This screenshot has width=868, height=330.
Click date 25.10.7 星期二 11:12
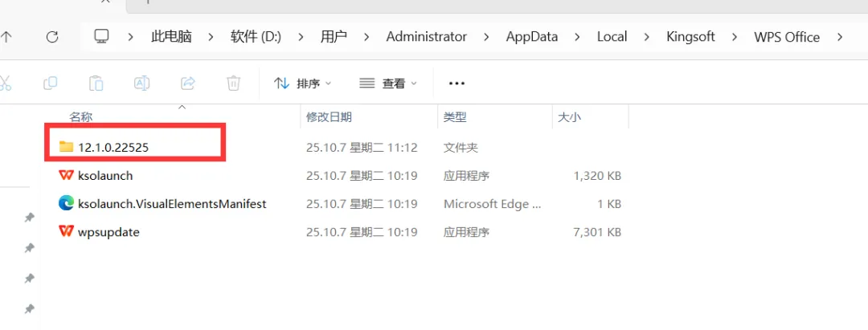point(362,148)
